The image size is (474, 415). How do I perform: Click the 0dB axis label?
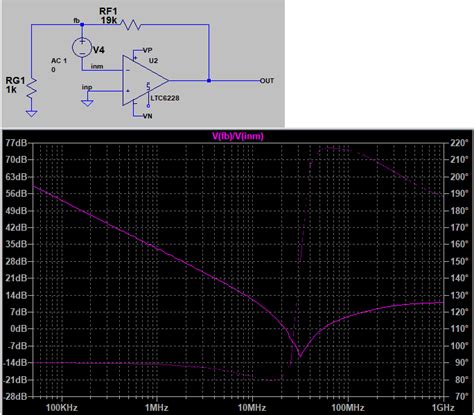point(18,329)
